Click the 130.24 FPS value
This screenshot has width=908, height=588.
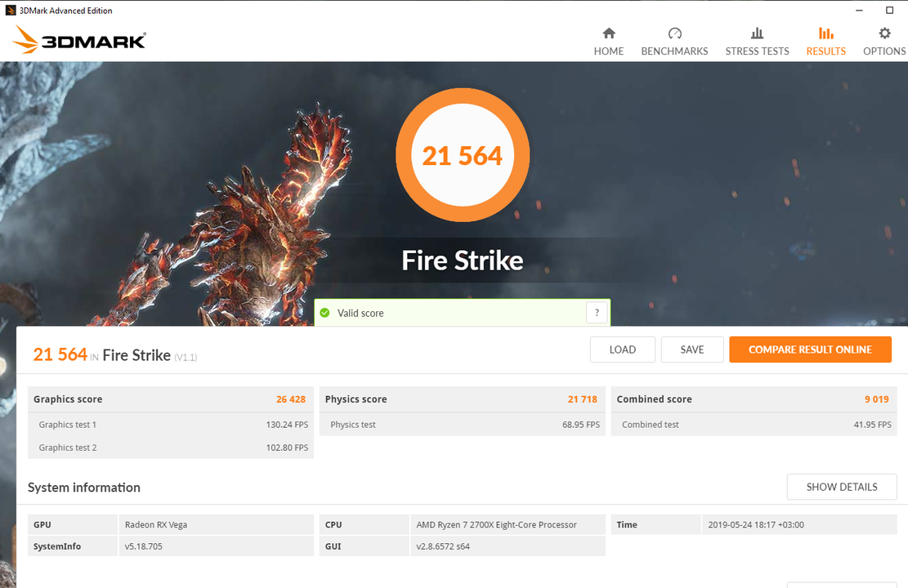tap(287, 424)
